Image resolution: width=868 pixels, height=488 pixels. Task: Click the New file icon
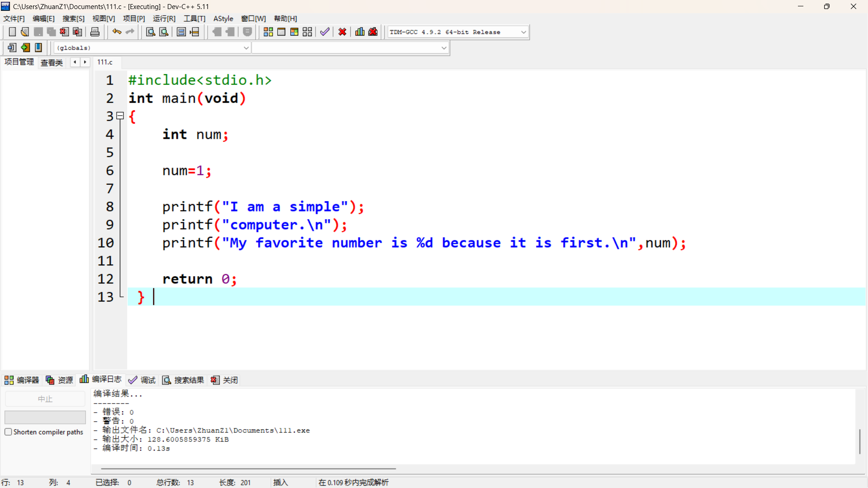pos(12,32)
